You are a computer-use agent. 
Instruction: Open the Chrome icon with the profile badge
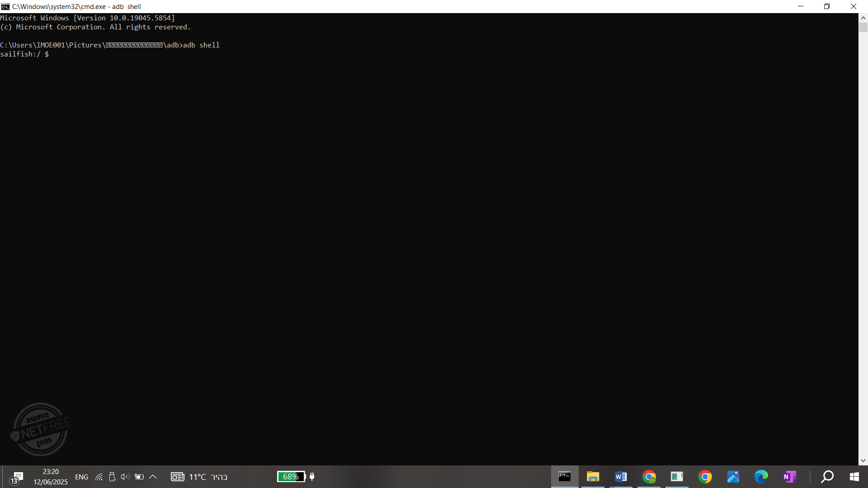click(x=649, y=477)
